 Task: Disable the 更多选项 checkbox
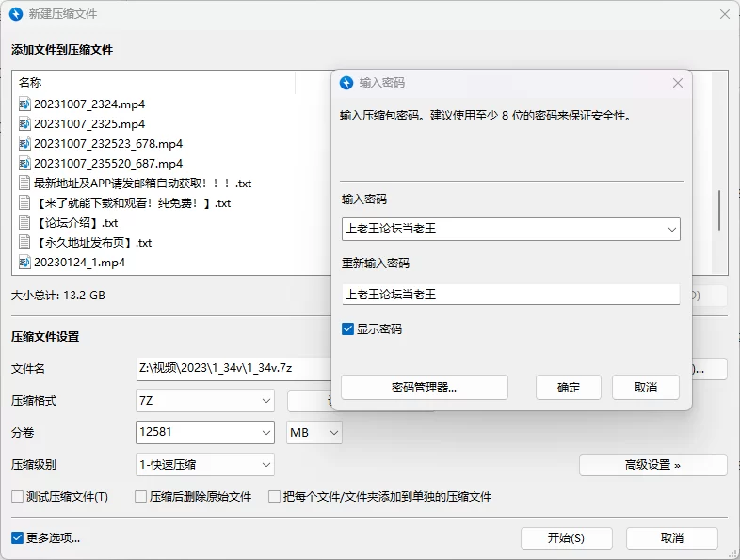(x=17, y=538)
